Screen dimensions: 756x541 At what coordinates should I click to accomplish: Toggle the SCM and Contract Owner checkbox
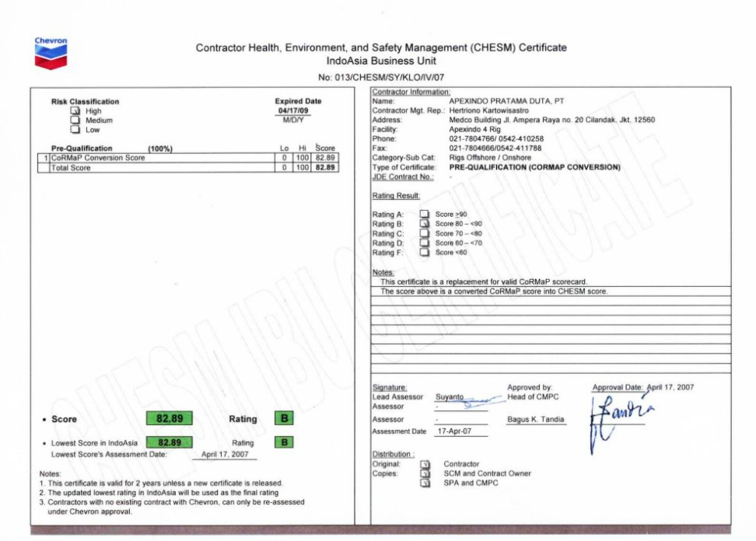[425, 473]
